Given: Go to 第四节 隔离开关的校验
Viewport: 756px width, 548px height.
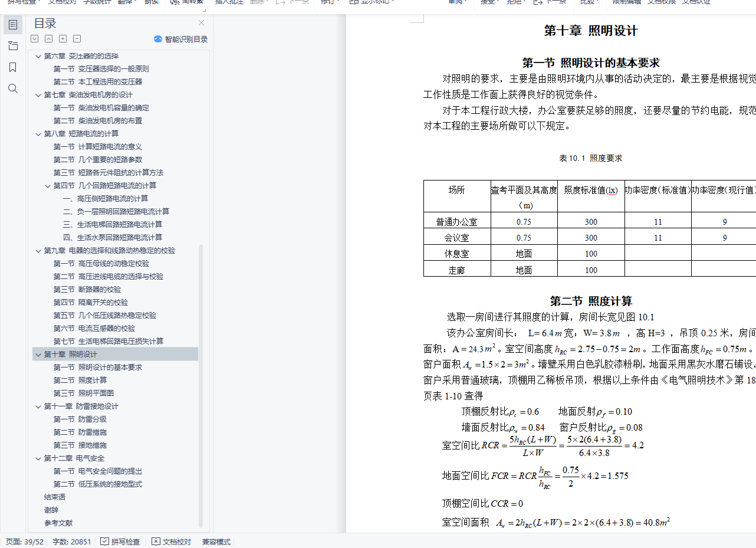Looking at the screenshot, I should 91,303.
